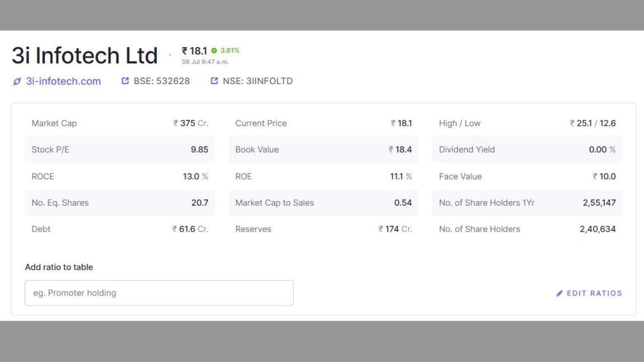Click the EDIT RATIOS button
The width and height of the screenshot is (644, 362).
coord(589,293)
